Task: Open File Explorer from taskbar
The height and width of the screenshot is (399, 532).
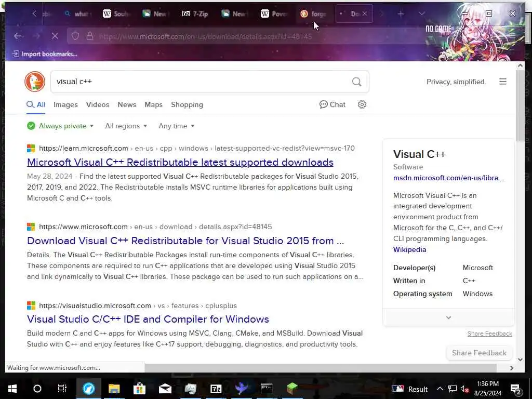Action: (114, 389)
